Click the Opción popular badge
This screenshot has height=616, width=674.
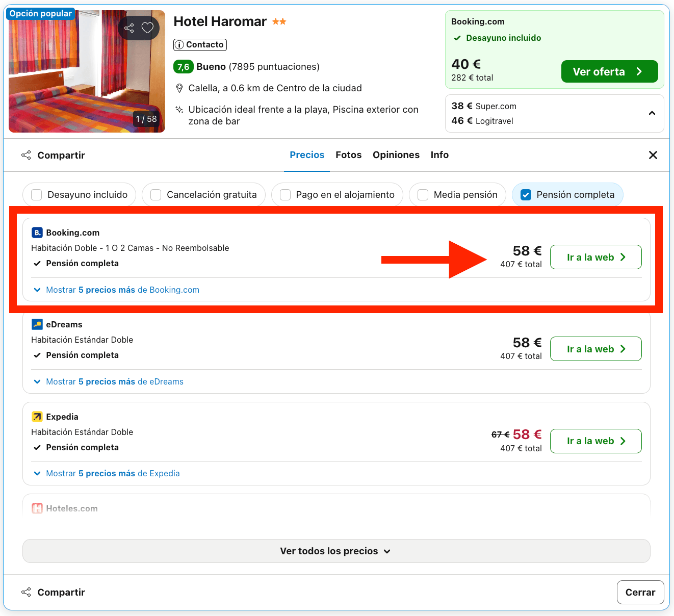click(41, 14)
